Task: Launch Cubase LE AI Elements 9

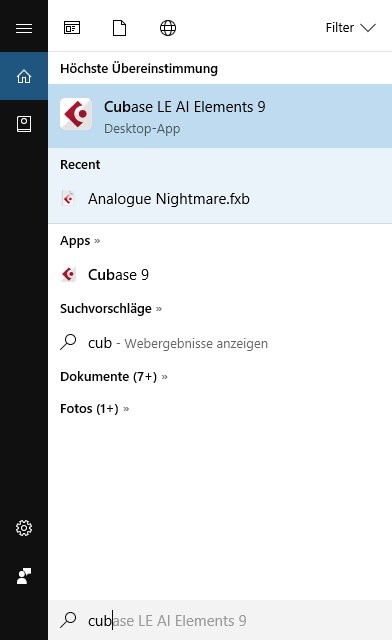Action: pyautogui.click(x=220, y=116)
